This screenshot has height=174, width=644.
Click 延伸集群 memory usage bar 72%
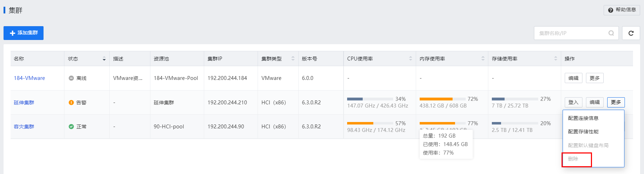[442, 99]
